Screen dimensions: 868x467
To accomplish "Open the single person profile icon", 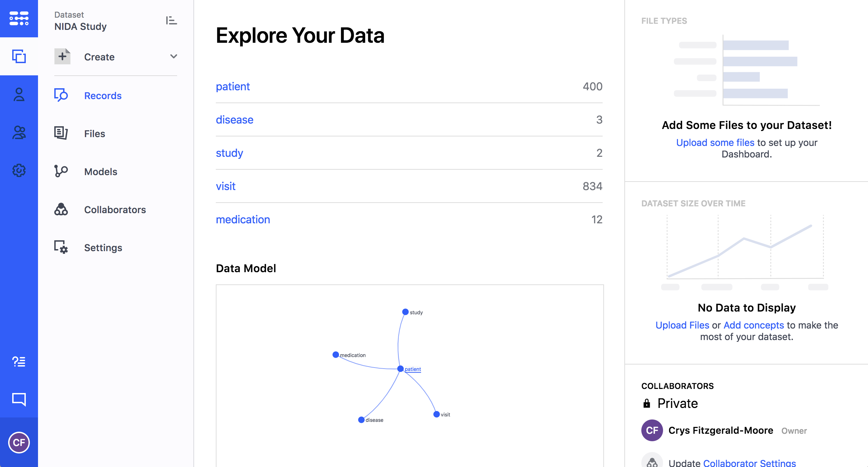I will point(19,94).
